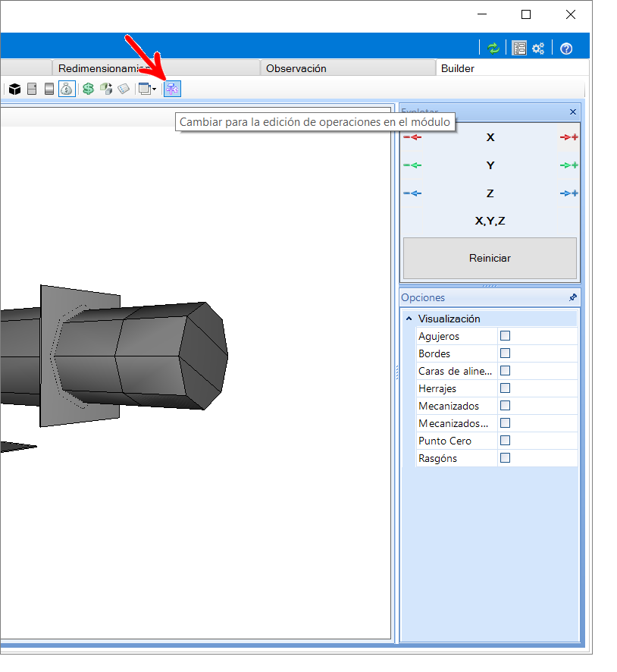This screenshot has width=617, height=672.
Task: Enable the Agujeros checkbox
Action: (506, 335)
